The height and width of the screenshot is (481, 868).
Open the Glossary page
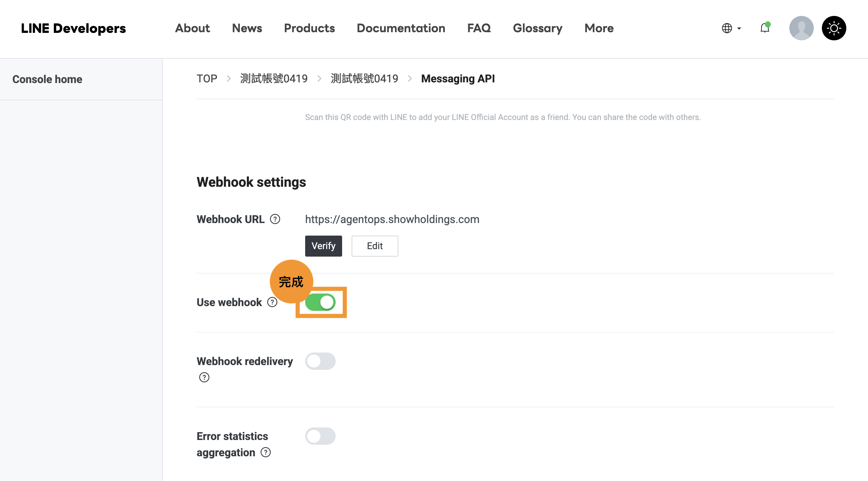pyautogui.click(x=538, y=28)
